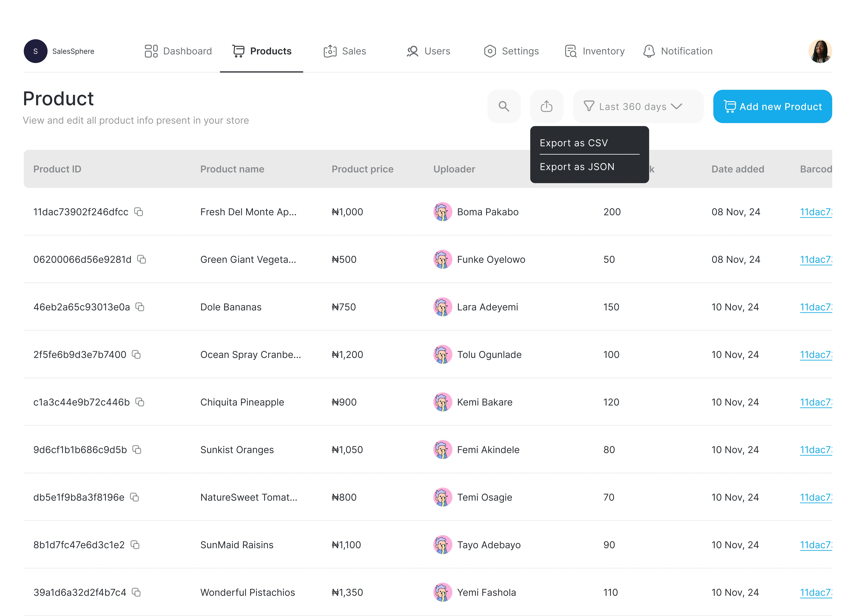The image size is (856, 616).
Task: Click the SalesSphere logo circle
Action: tap(36, 51)
